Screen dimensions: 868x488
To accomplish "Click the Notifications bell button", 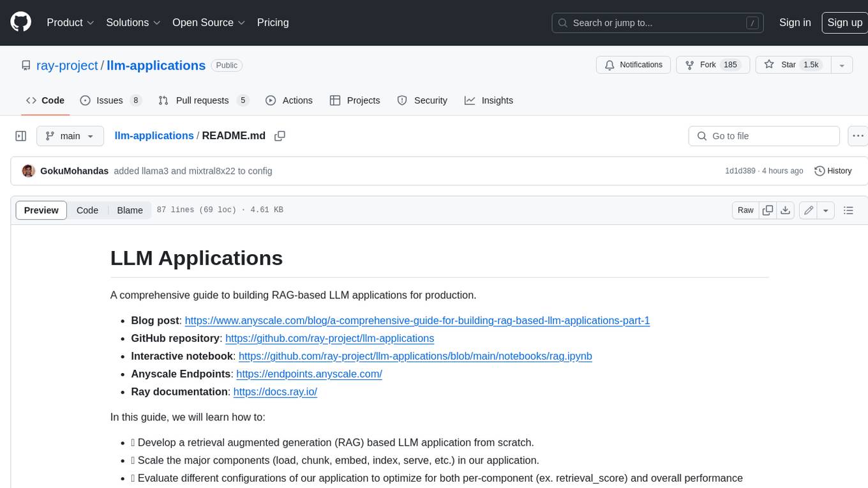I will 634,65.
